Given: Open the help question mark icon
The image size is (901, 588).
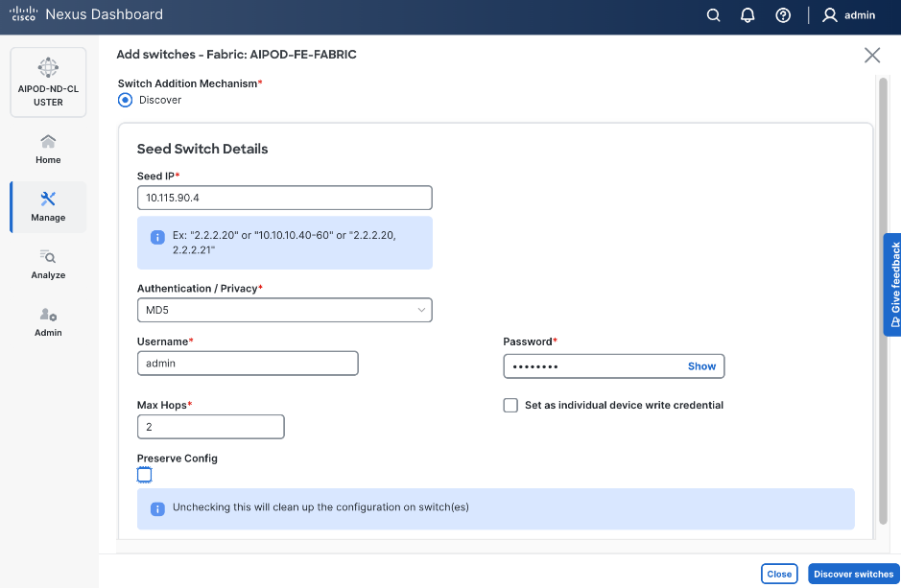Looking at the screenshot, I should [782, 15].
